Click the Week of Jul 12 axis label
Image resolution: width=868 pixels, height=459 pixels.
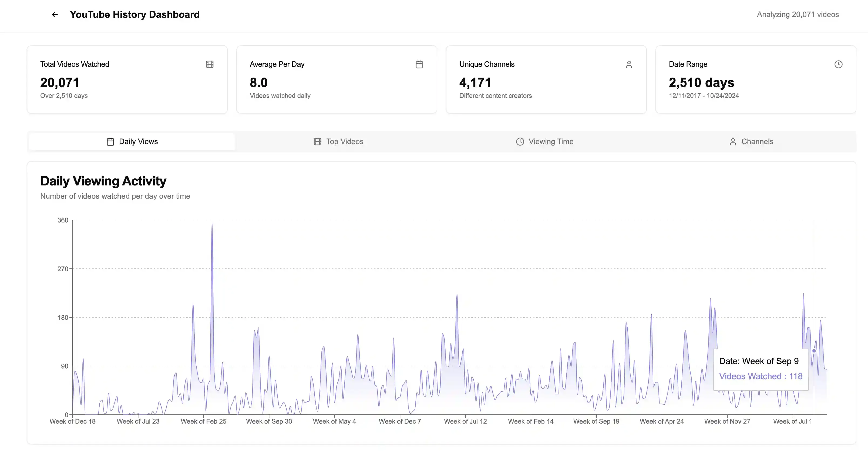465,421
